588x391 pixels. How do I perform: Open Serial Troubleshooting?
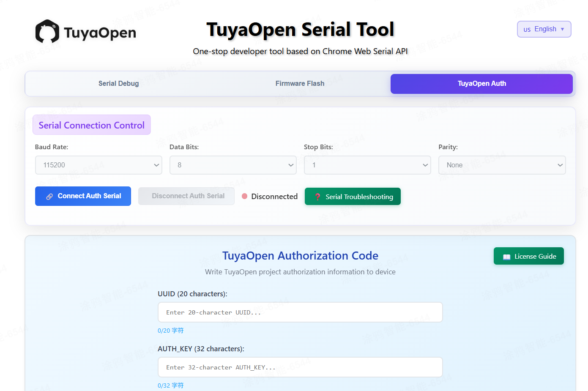coord(353,196)
